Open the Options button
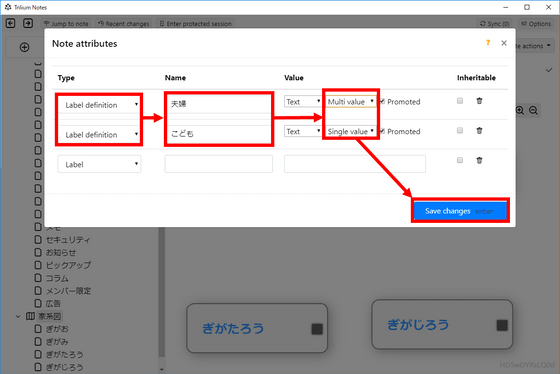The image size is (560, 374). pos(536,24)
